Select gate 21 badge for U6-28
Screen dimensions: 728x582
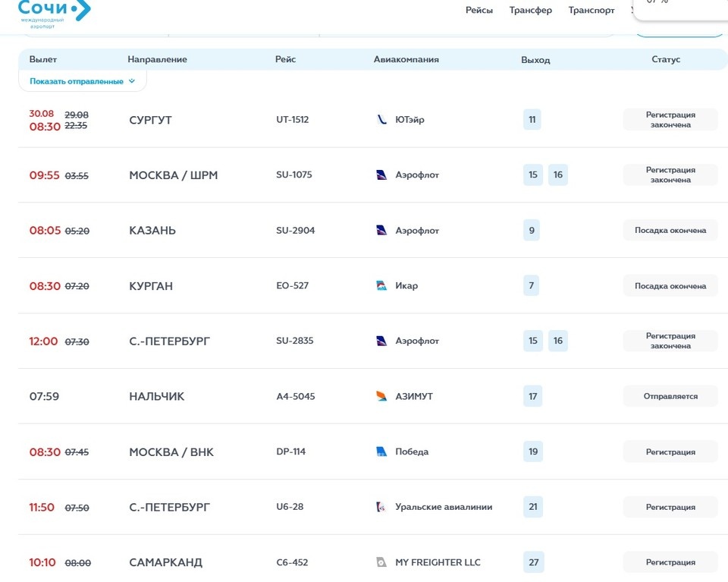click(x=533, y=507)
